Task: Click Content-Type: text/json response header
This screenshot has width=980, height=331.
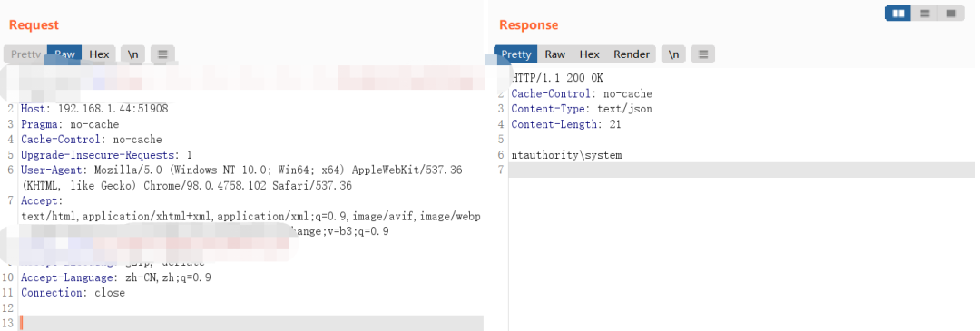Action: click(x=582, y=109)
